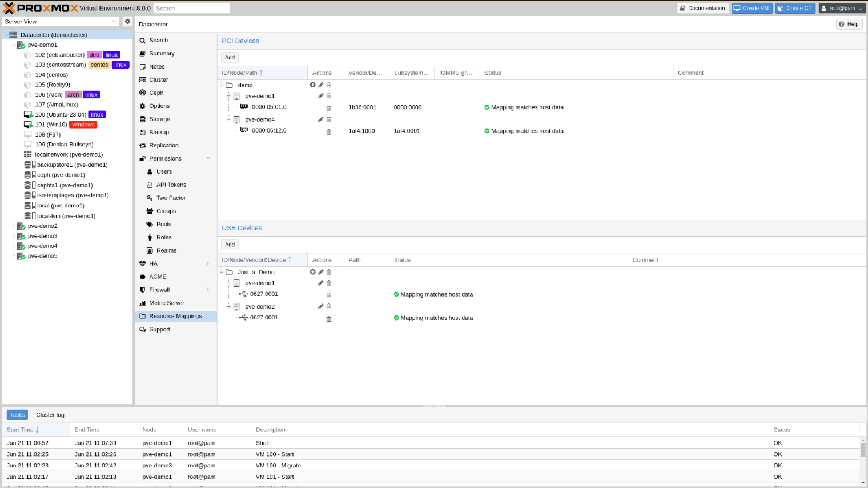868x488 pixels.
Task: Edit the pve-demo1 PCI mapping with pencil icon
Action: coord(320,96)
